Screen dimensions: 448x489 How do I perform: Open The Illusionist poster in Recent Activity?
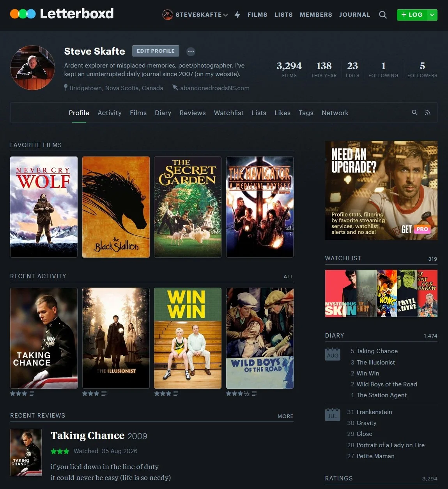(x=116, y=338)
